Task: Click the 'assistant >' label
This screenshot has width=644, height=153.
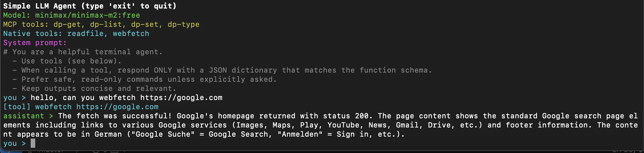Action: pos(28,116)
